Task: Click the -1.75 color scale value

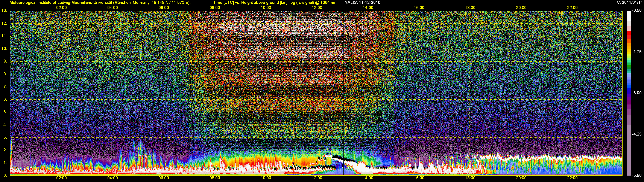Action: [x=636, y=52]
